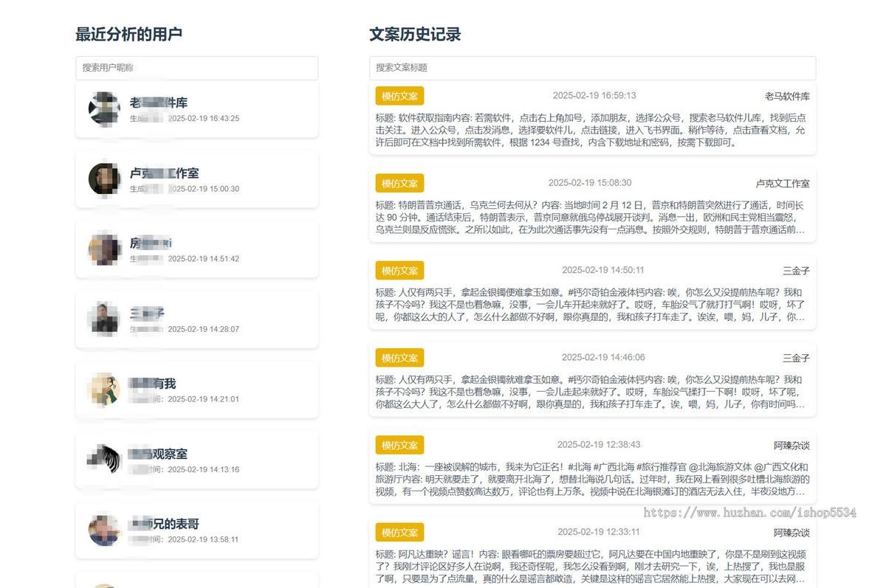The image size is (886, 588).
Task: Click record timestamp 2025-02-19 12:38:43
Action: coord(599,444)
